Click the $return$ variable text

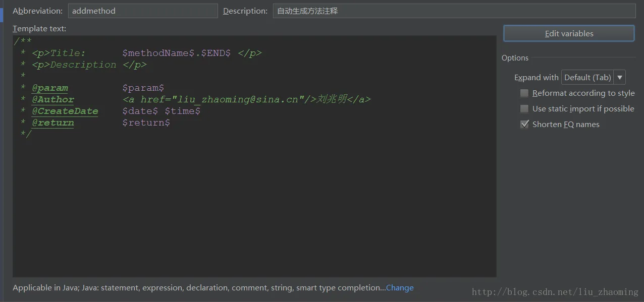146,123
